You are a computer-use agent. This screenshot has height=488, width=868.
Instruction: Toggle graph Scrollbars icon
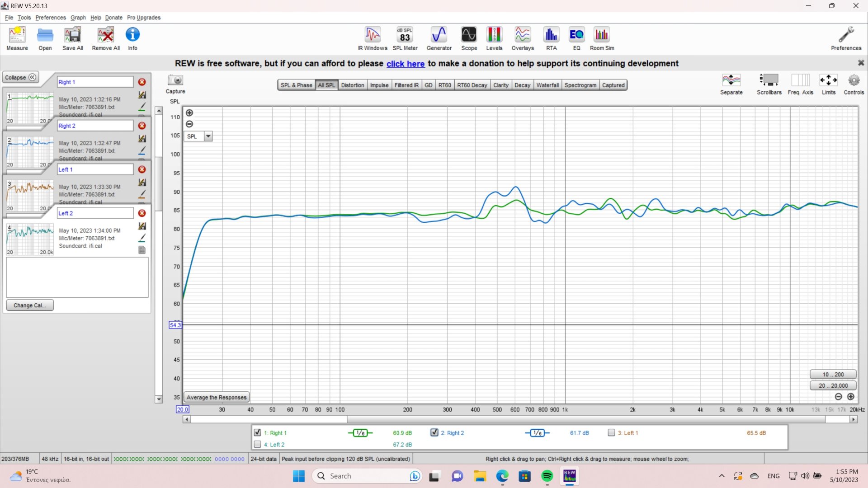pos(769,84)
